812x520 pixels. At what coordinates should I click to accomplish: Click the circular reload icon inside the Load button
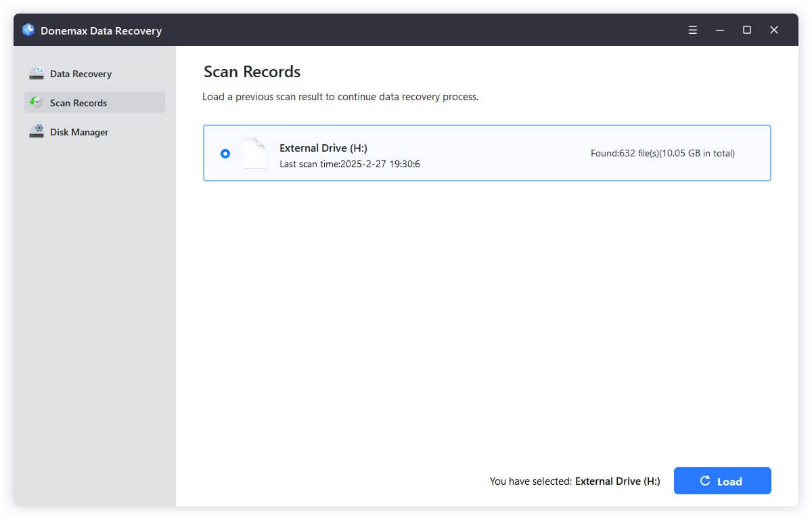706,481
